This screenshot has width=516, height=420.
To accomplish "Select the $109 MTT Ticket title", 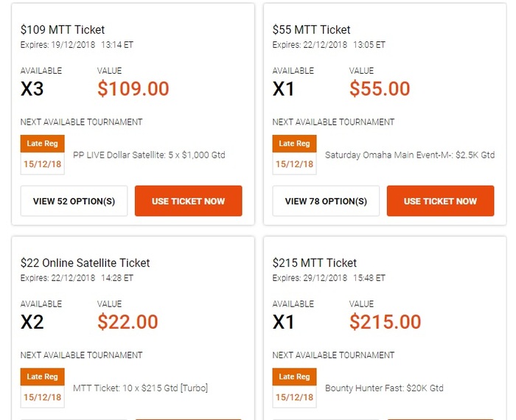I will tap(63, 30).
